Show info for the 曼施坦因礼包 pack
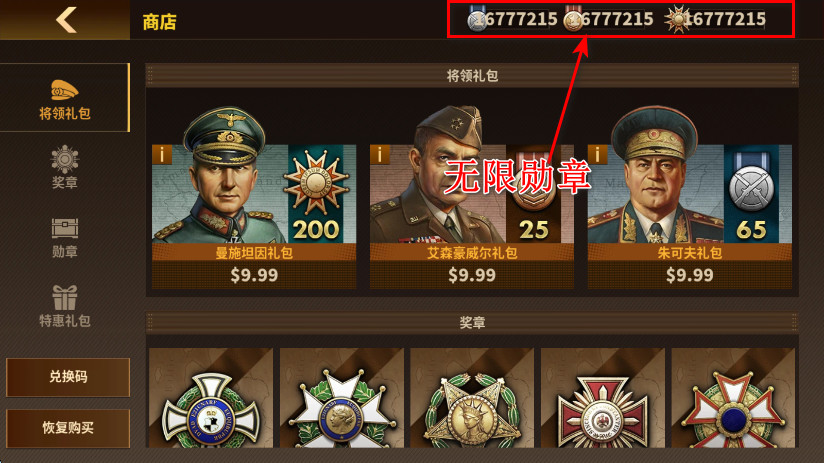Image resolution: width=824 pixels, height=463 pixels. point(162,155)
